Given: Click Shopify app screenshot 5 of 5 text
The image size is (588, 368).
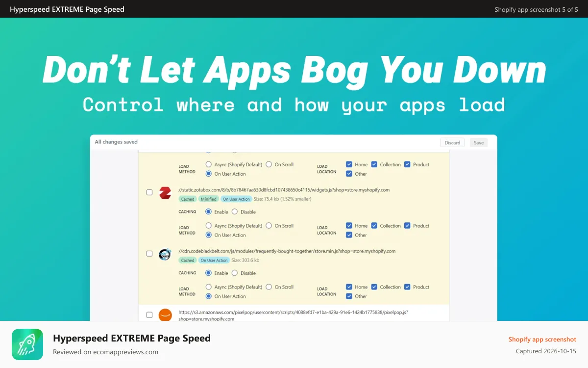Looking at the screenshot, I should [537, 9].
